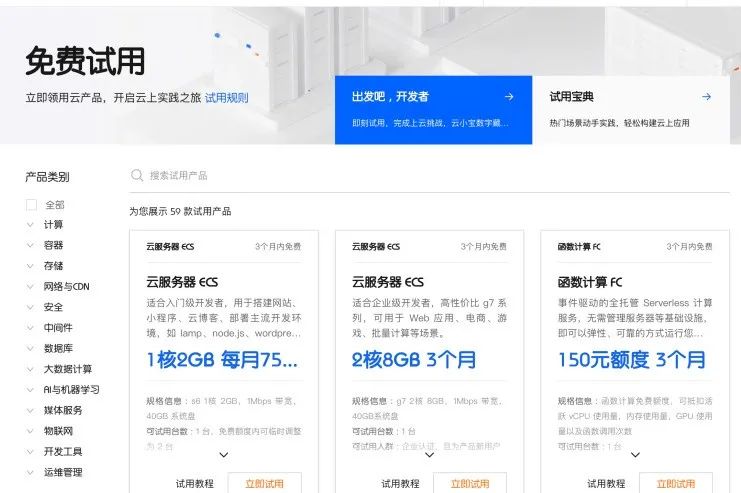Expand the 容器 category chevron
741x493 pixels.
click(x=30, y=245)
